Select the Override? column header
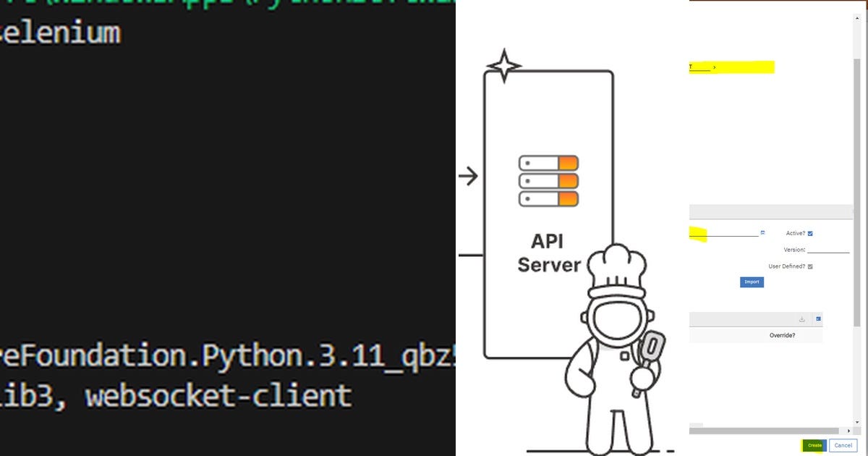 783,335
